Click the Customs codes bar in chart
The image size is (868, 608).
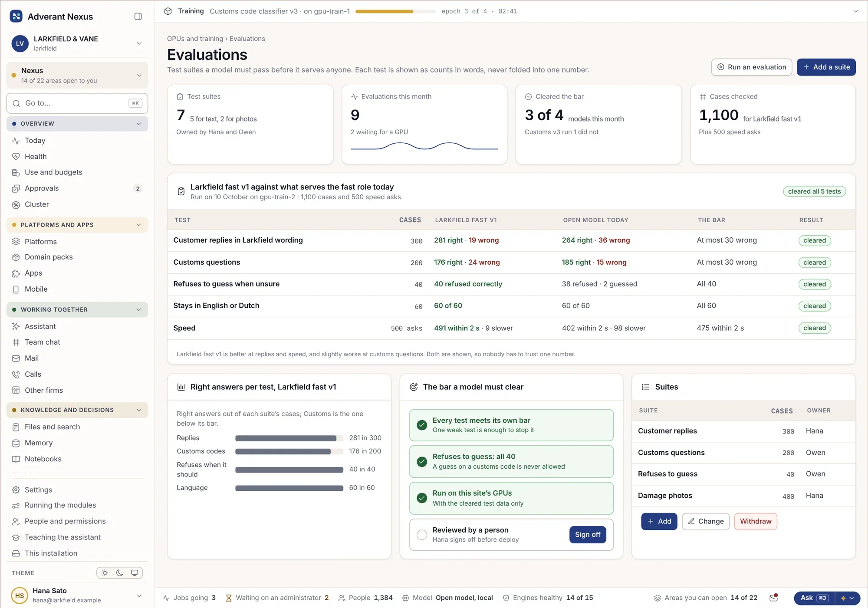click(289, 452)
